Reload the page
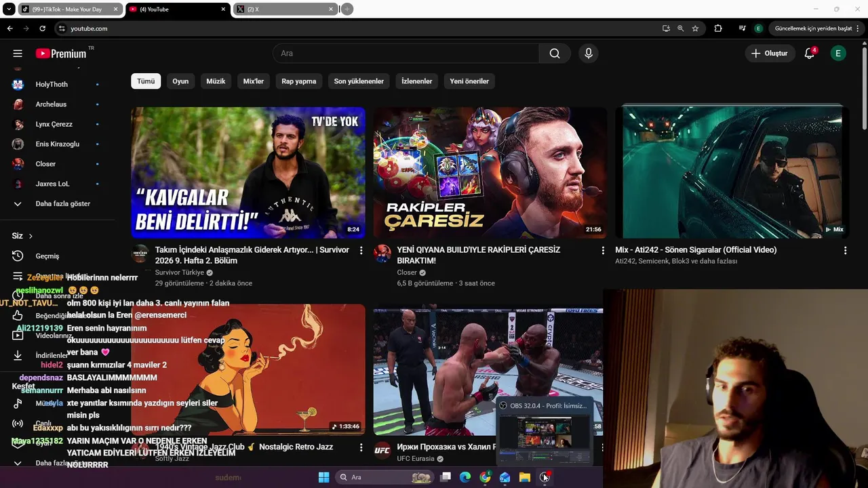Image resolution: width=868 pixels, height=488 pixels. [x=42, y=28]
